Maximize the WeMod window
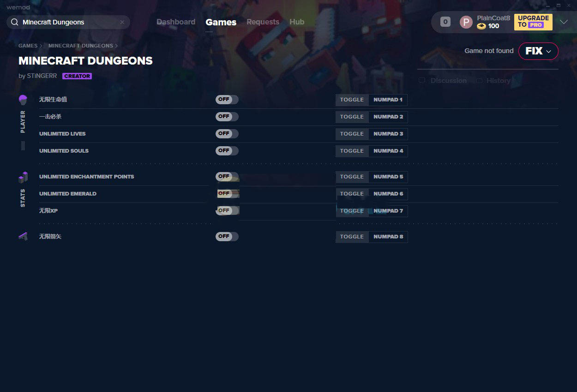The width and height of the screenshot is (577, 392). [x=559, y=6]
